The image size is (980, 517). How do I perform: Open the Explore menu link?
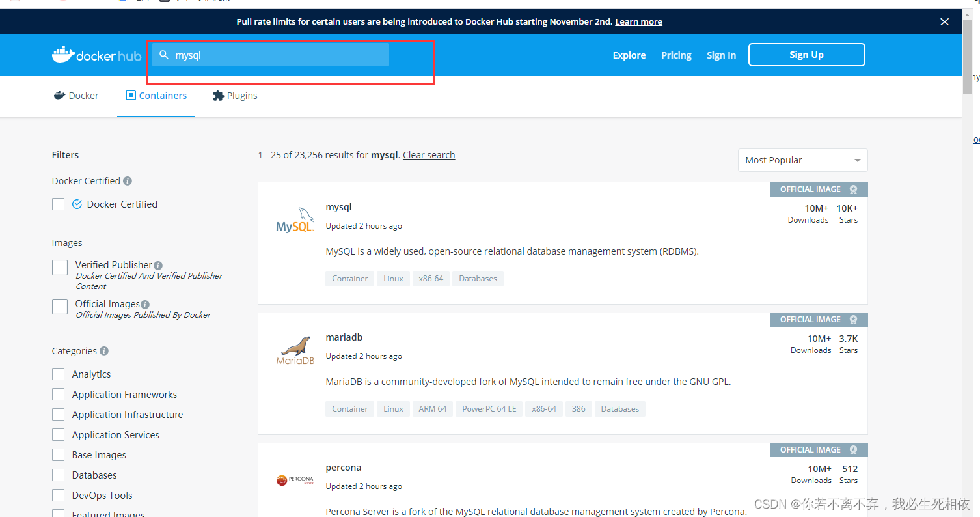(x=629, y=55)
